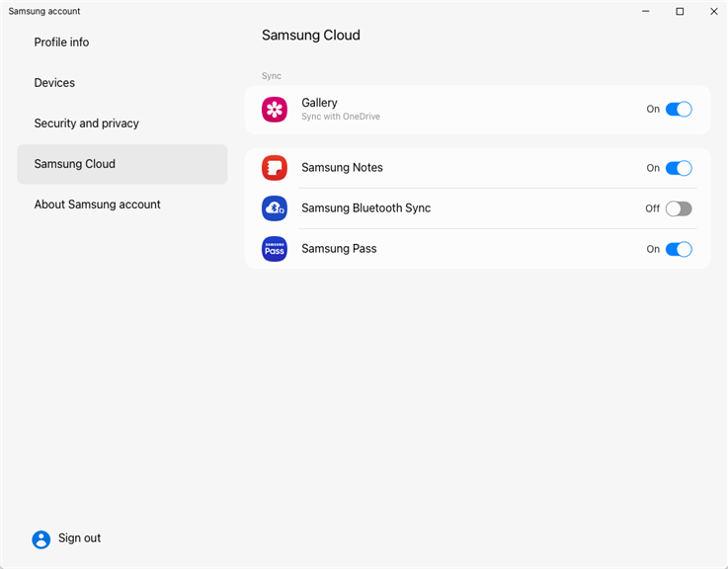Switch off Samsung Pass sync toggle

point(679,249)
